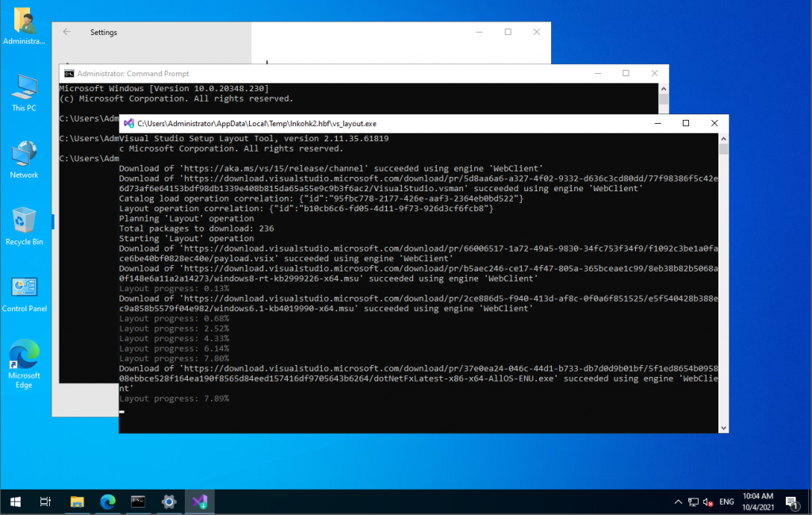Image resolution: width=812 pixels, height=515 pixels.
Task: Click scroll-up arrow in vs_layout console
Action: 723,138
